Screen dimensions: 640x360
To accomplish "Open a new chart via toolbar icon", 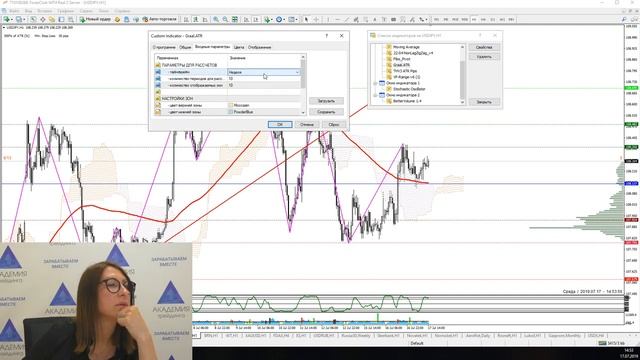I will 7,19.
